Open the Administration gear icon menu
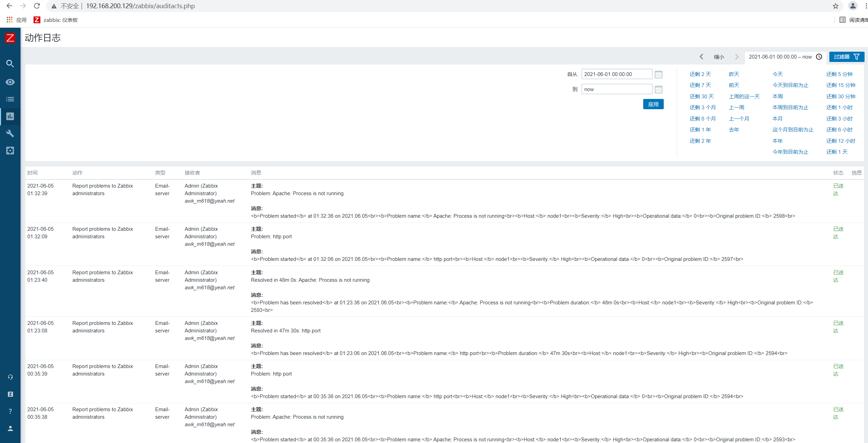The height and width of the screenshot is (443, 868). [x=10, y=151]
